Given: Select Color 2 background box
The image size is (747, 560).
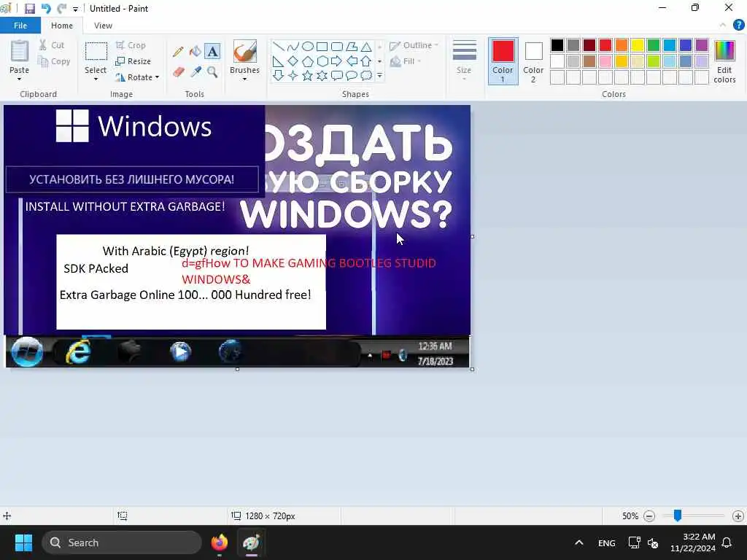Looking at the screenshot, I should click(533, 61).
